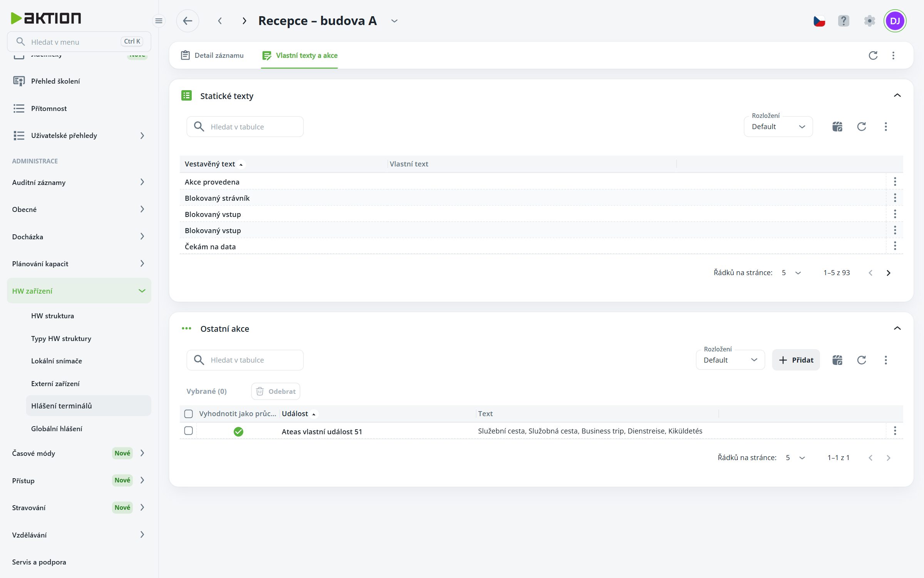Image resolution: width=924 pixels, height=578 pixels.
Task: Click the back arrow button
Action: 187,21
